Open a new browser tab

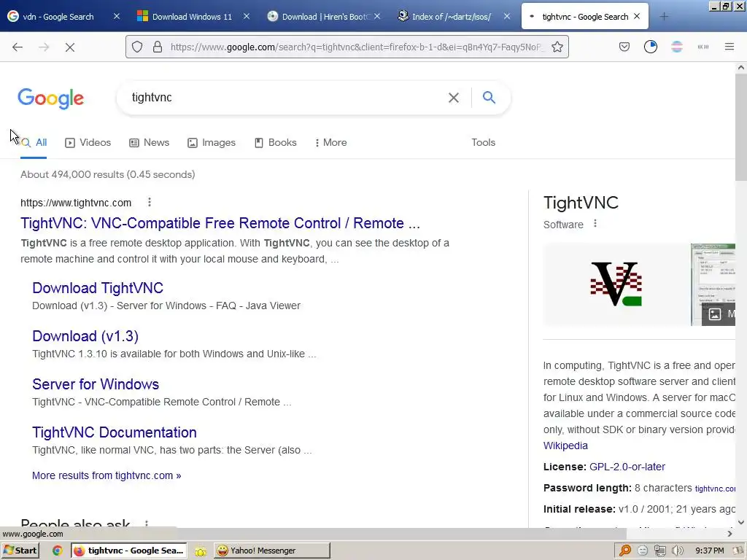(664, 17)
